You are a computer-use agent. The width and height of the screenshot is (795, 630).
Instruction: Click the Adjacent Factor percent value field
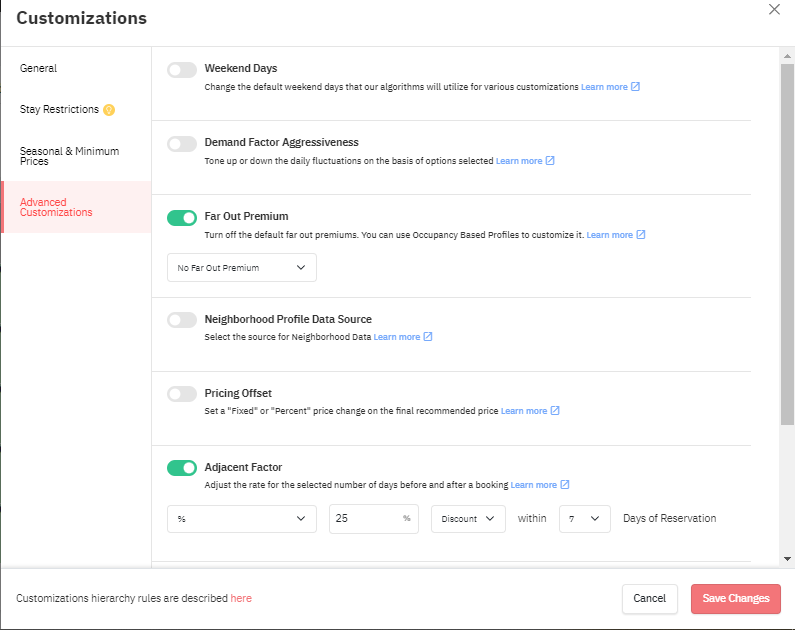374,518
